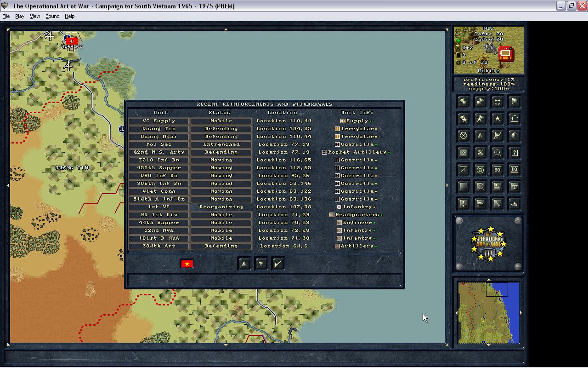Click the crossed lines burst icon

tap(480, 153)
